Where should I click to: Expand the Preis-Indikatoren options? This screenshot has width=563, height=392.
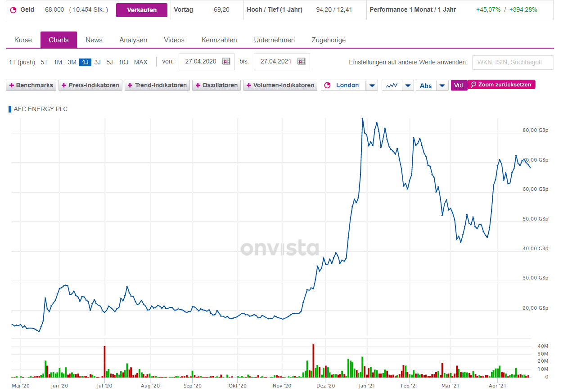click(x=90, y=85)
